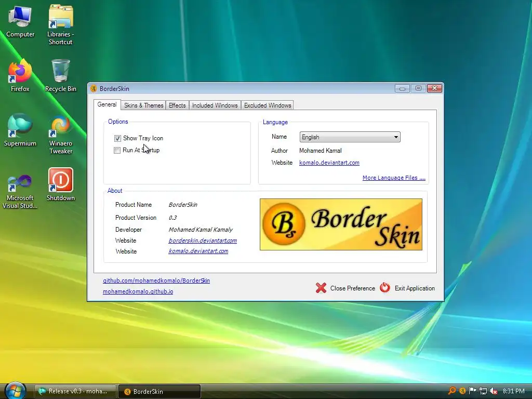532x399 pixels.
Task: Click the 8:31 PM taskbar clock
Action: tap(513, 391)
